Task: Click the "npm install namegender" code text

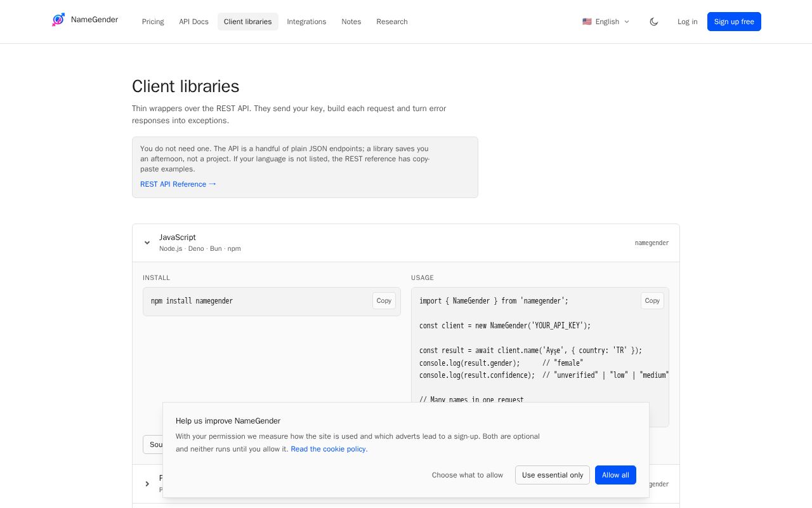Action: [192, 301]
